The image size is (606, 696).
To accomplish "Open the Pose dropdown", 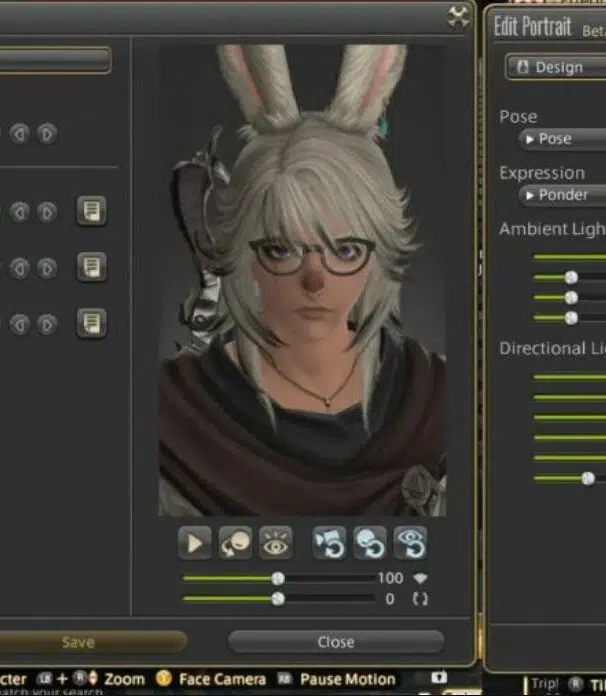I will pyautogui.click(x=560, y=139).
